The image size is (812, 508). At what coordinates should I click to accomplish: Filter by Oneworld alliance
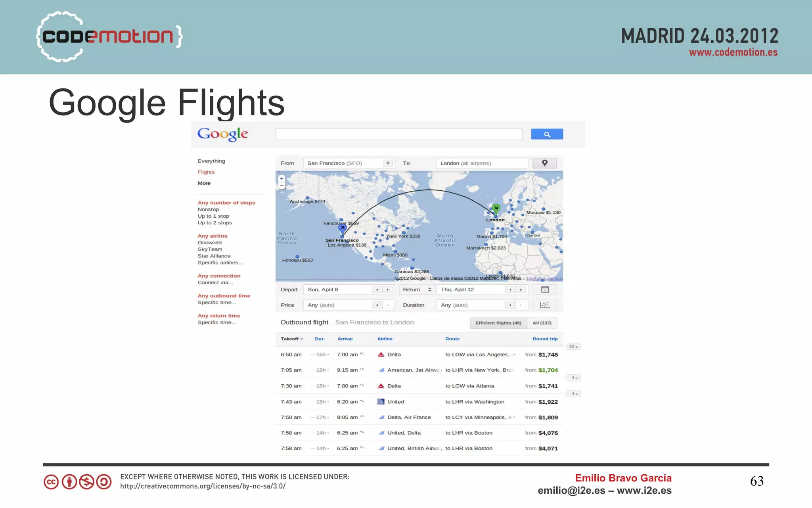pos(210,243)
